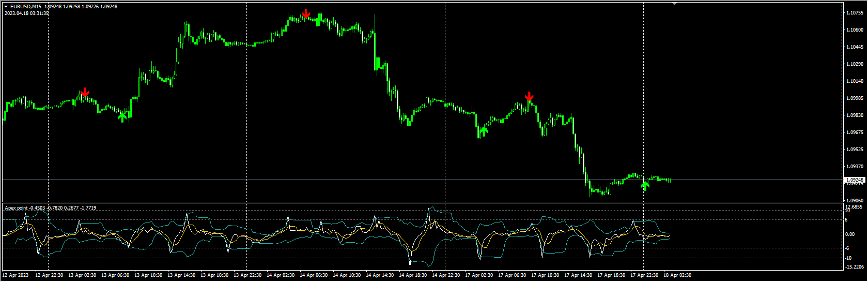
Task: Click the -15.2206 indicator scale minimum value
Action: click(855, 267)
